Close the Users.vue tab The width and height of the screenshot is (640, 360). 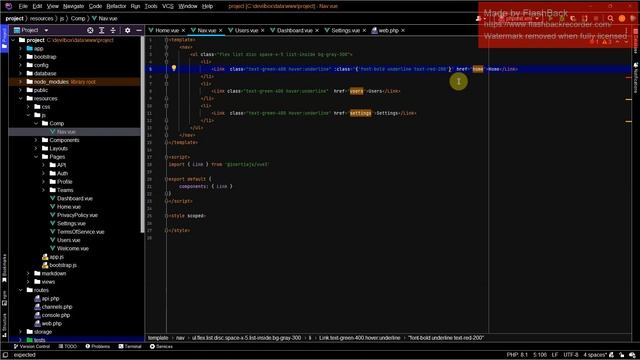[262, 30]
